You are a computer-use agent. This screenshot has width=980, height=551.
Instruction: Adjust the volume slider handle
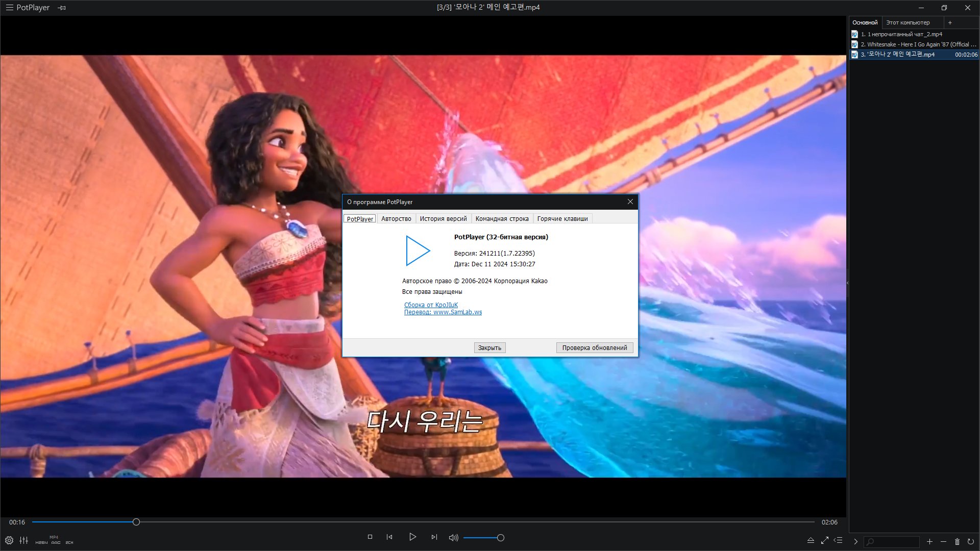(501, 538)
